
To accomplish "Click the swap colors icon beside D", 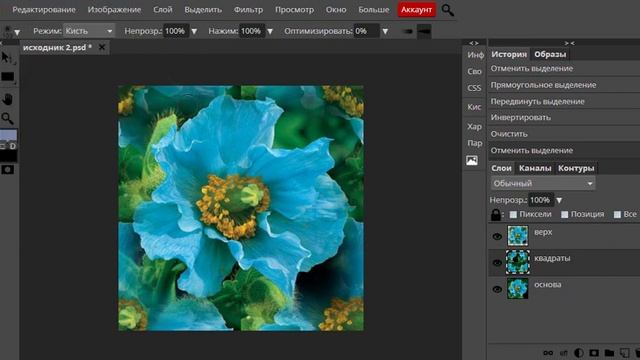I will [x=3, y=146].
